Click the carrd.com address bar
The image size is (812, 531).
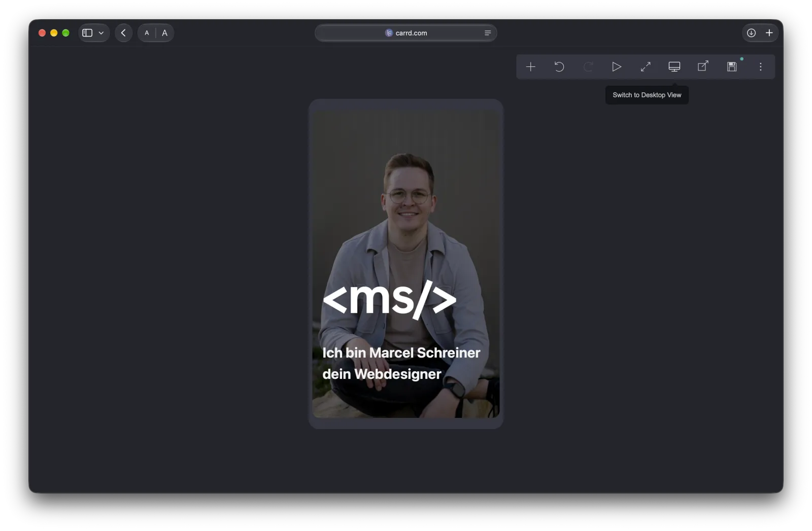click(x=405, y=33)
